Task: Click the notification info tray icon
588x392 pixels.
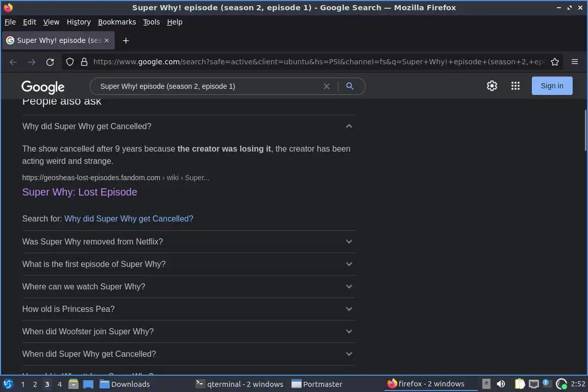Action: (547, 383)
